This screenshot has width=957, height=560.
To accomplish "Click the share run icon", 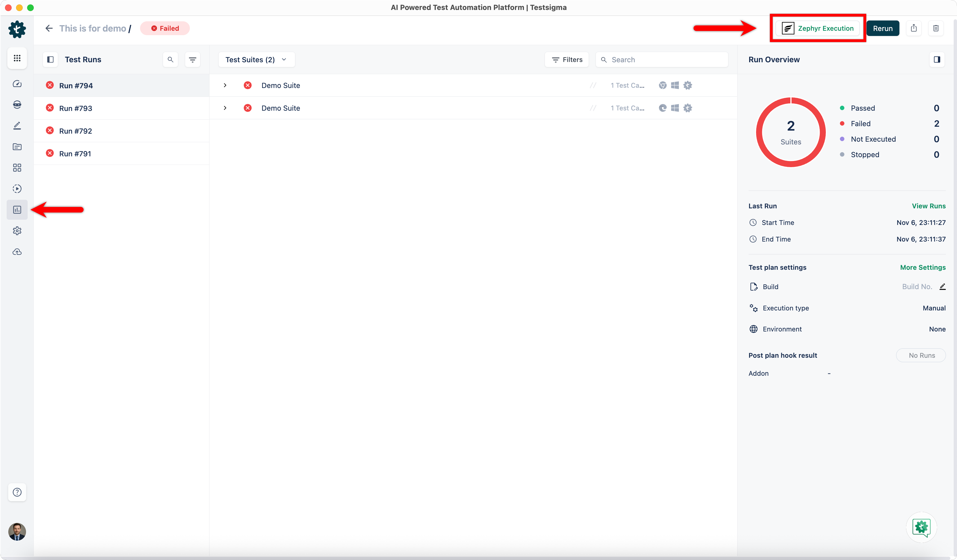I will click(914, 28).
